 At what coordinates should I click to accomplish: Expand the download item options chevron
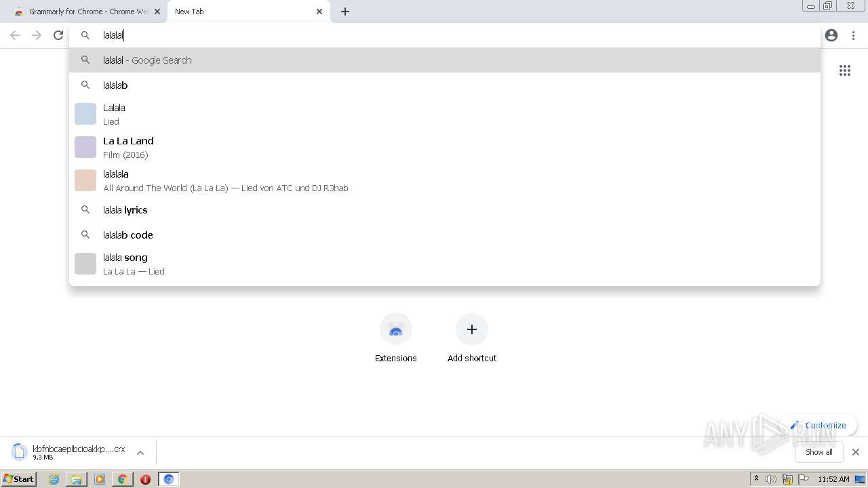tap(140, 453)
